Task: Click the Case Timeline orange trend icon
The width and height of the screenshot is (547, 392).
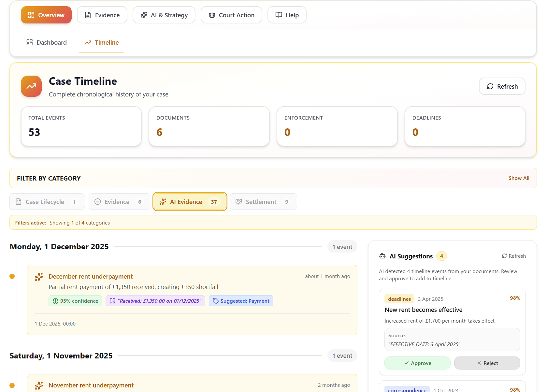Action: (31, 86)
